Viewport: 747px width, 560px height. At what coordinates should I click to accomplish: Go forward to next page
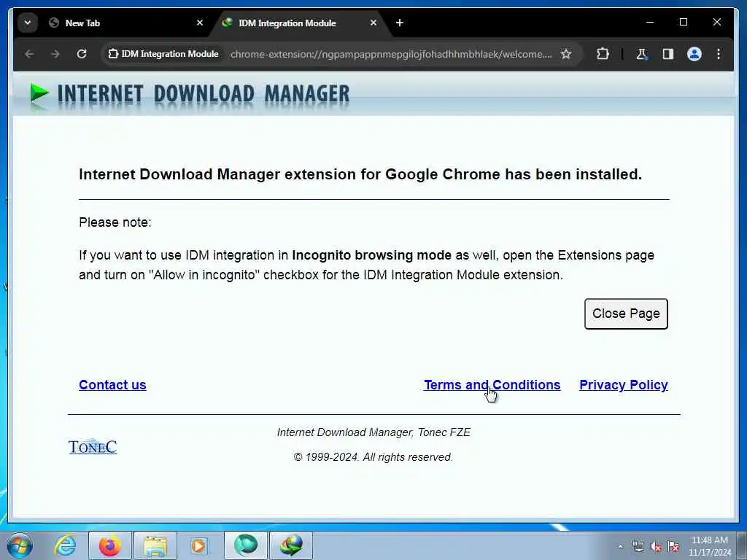pos(55,54)
